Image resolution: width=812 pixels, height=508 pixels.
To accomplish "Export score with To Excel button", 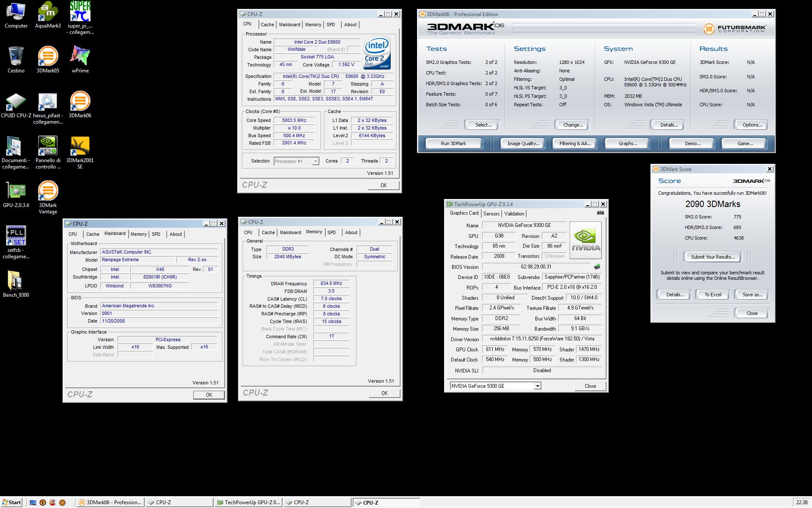I will point(713,295).
